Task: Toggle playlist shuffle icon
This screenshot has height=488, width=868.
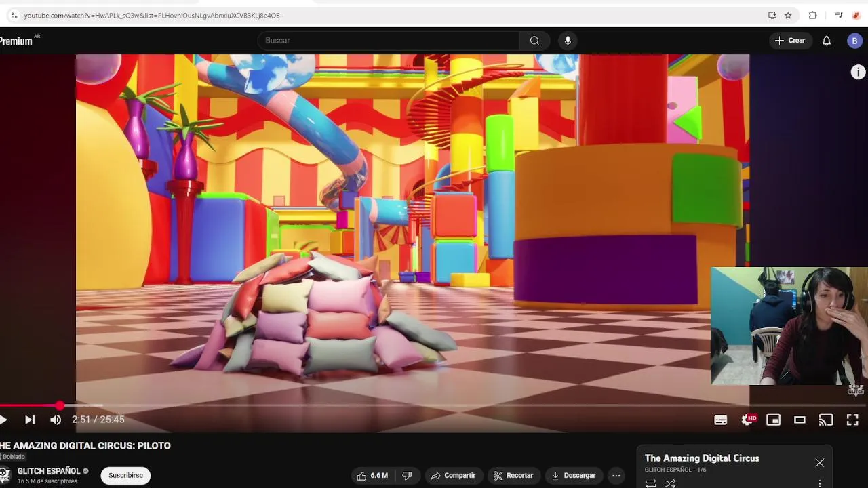Action: point(671,483)
